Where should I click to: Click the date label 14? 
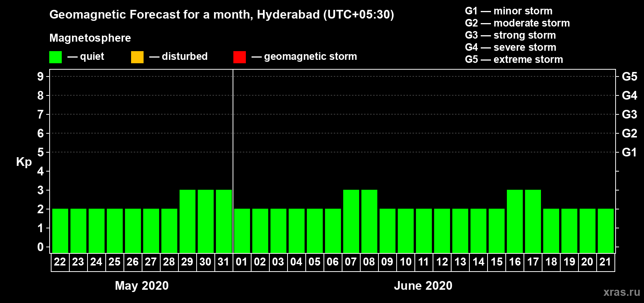coord(478,262)
